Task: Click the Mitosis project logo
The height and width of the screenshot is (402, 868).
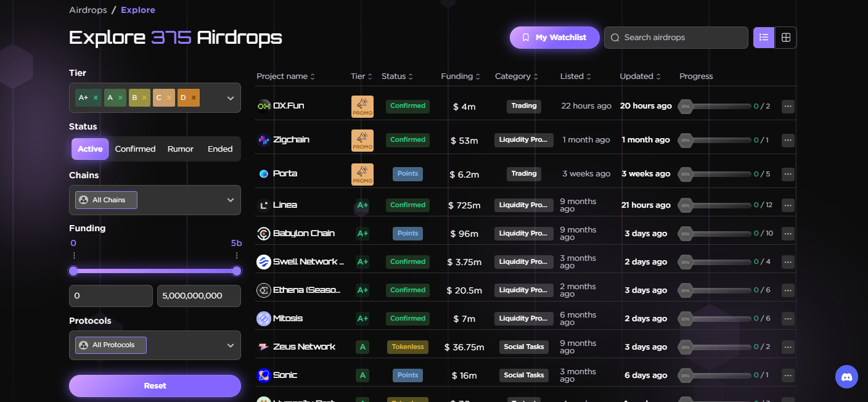Action: point(264,318)
